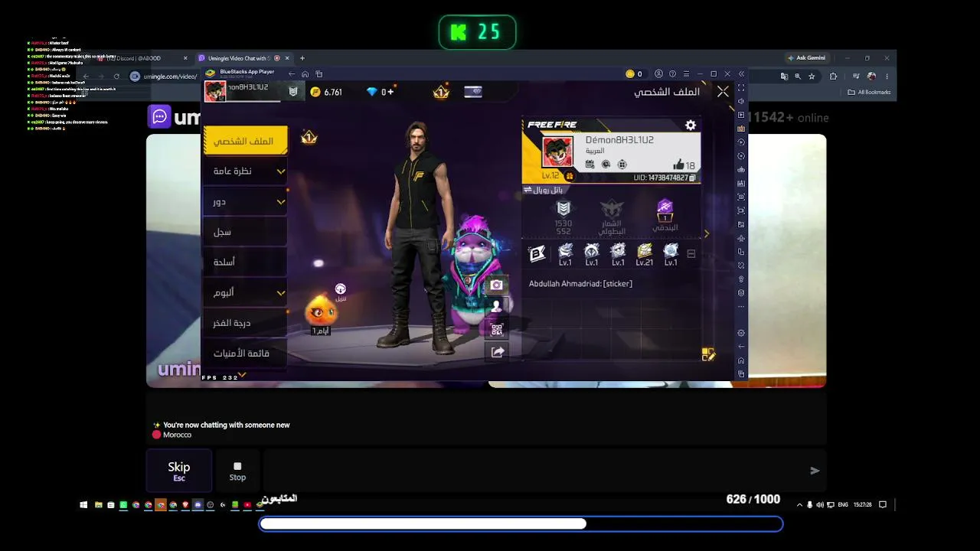Open the أسلحة menu item
980x551 pixels.
point(245,262)
